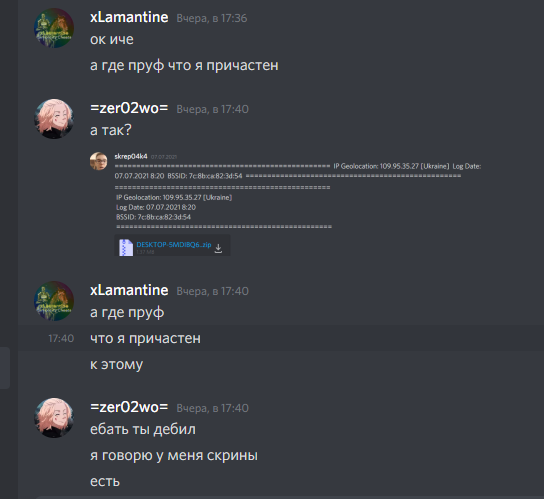Click the 17:40 hover timestamp beside "что я причастен"

pyautogui.click(x=61, y=338)
